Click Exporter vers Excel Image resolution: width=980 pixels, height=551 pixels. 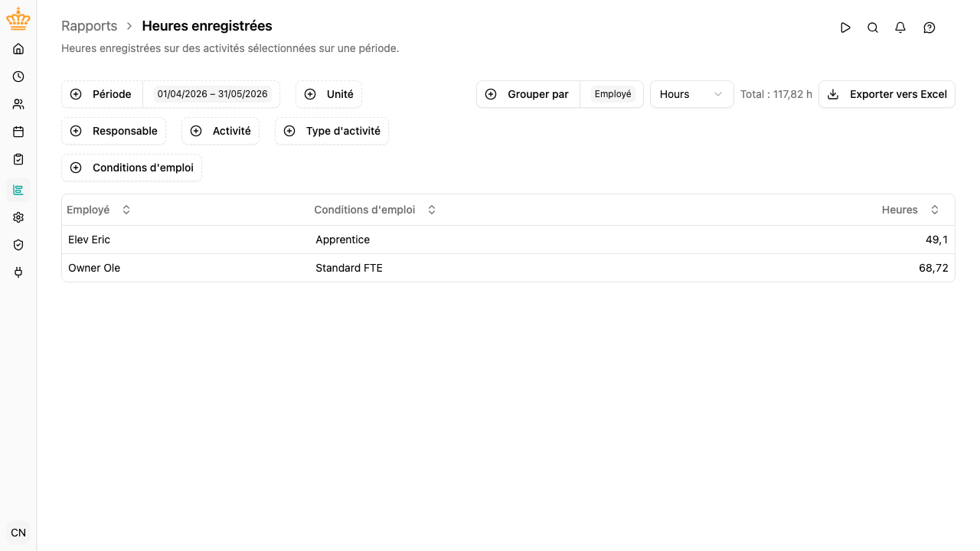coord(887,94)
